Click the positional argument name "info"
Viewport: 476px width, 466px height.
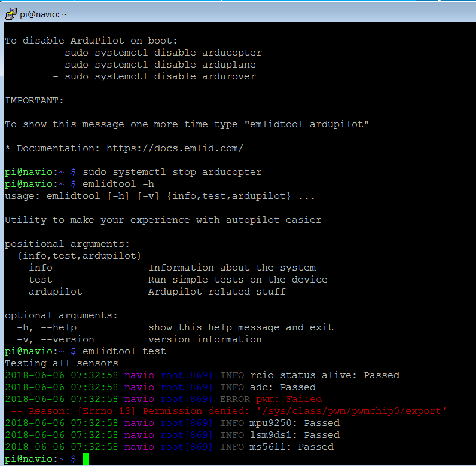[x=41, y=268]
